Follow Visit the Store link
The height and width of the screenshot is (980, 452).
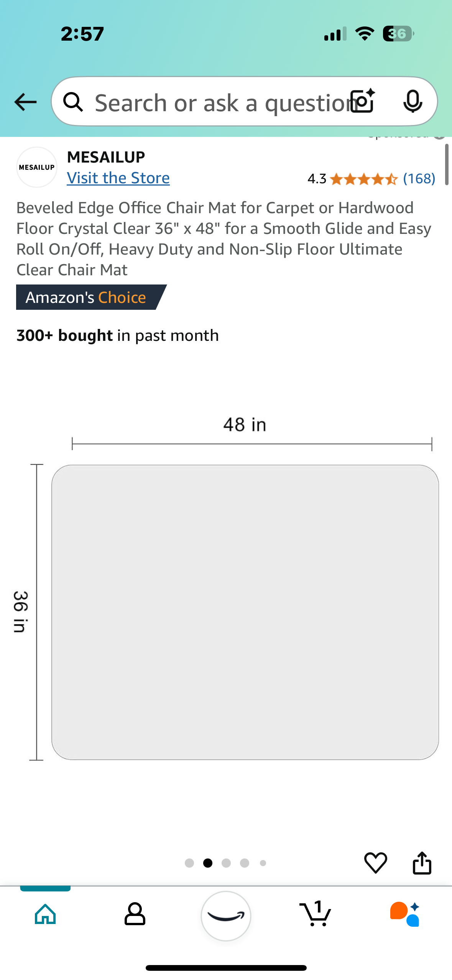pos(118,178)
